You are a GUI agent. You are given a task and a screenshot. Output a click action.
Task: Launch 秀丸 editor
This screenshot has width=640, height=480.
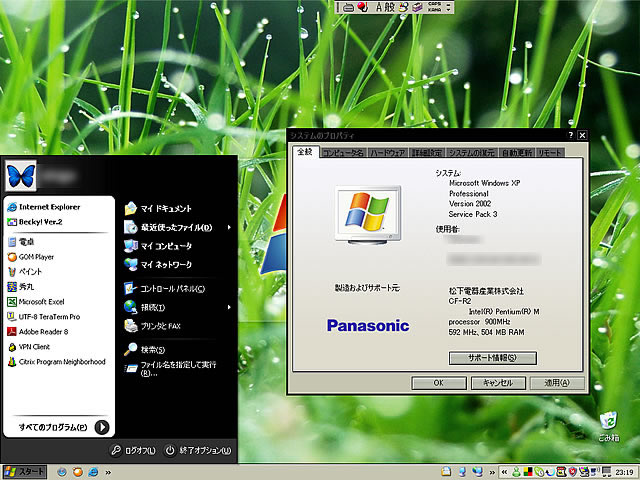coord(21,287)
